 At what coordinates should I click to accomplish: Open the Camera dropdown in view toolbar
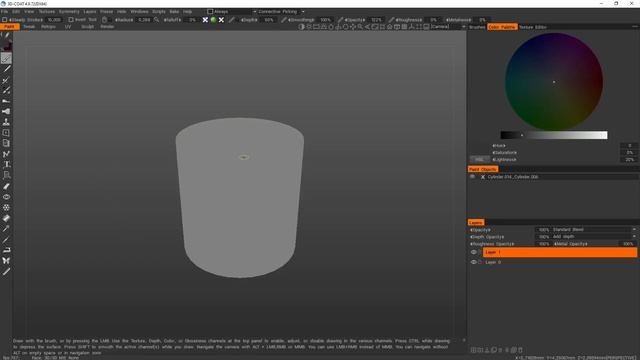[x=448, y=27]
